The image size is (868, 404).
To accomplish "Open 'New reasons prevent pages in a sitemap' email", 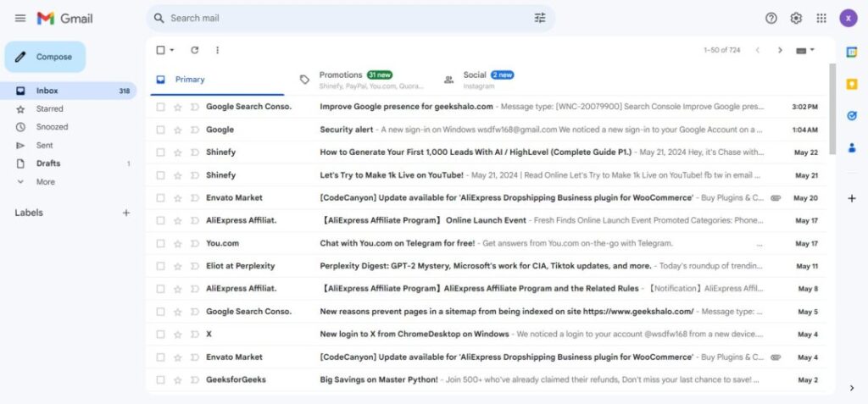I will pyautogui.click(x=487, y=312).
